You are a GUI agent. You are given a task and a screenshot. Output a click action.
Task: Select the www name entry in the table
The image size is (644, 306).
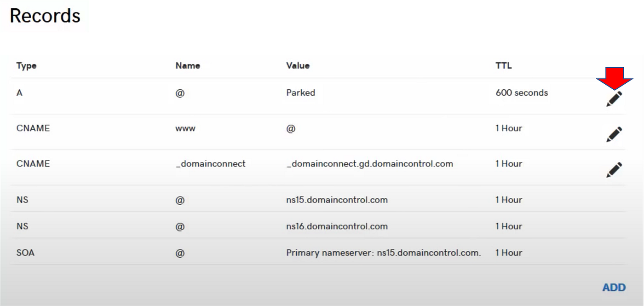tap(185, 128)
